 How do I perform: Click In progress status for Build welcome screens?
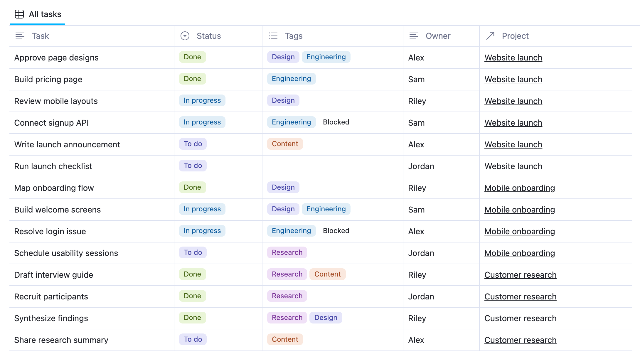point(202,209)
